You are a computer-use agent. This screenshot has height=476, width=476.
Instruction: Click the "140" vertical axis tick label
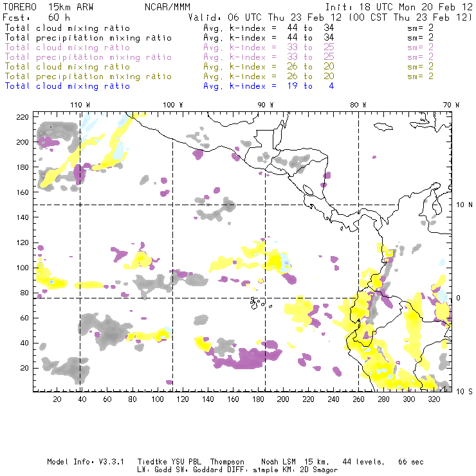pyautogui.click(x=23, y=217)
